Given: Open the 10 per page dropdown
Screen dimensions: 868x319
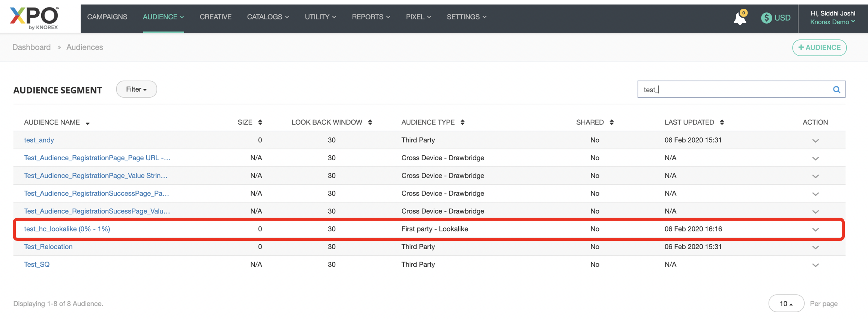Looking at the screenshot, I should tap(786, 304).
